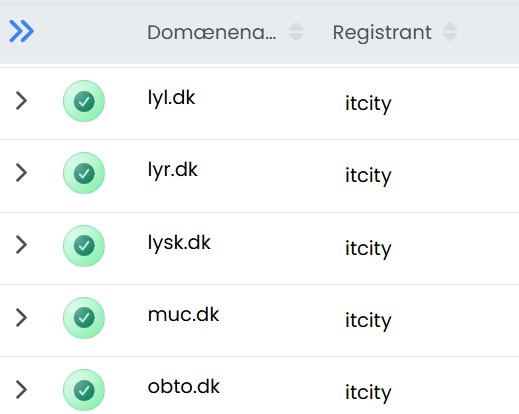Sort by Domænenavn column arrows
Screen dimensions: 519x414
(x=296, y=32)
